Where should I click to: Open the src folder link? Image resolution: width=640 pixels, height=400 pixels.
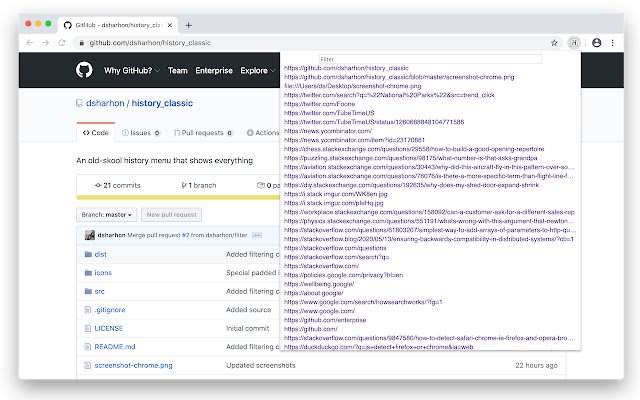(x=99, y=291)
